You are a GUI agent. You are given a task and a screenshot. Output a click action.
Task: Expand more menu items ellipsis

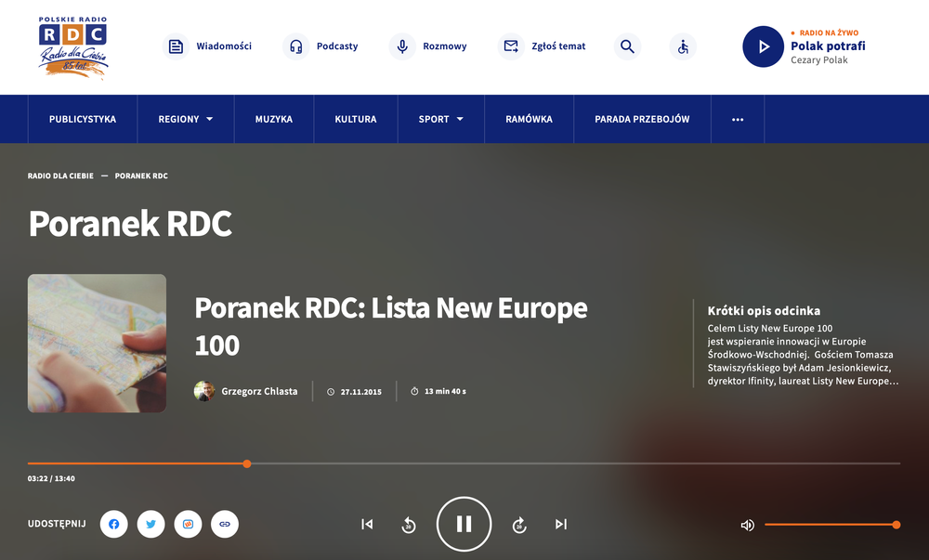pyautogui.click(x=738, y=119)
